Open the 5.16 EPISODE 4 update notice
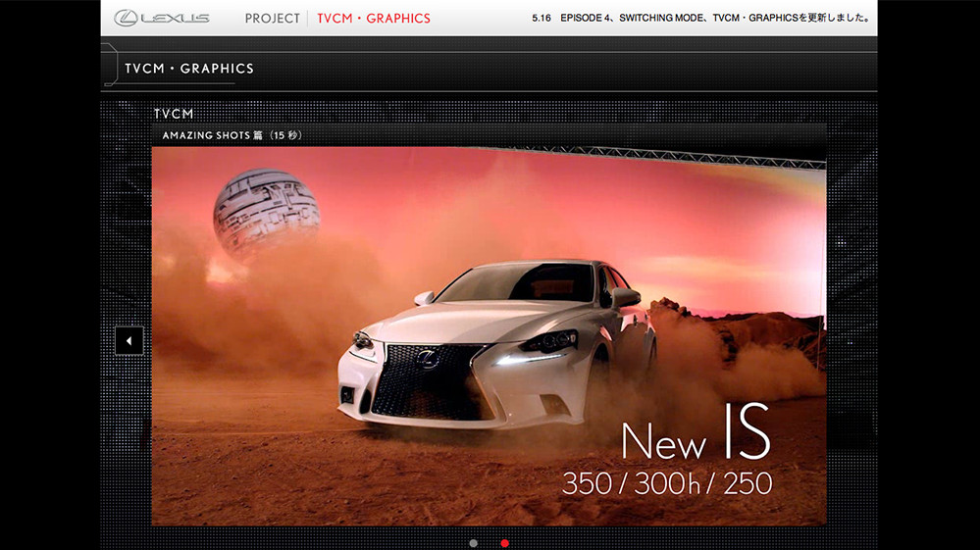The height and width of the screenshot is (550, 980). (701, 18)
